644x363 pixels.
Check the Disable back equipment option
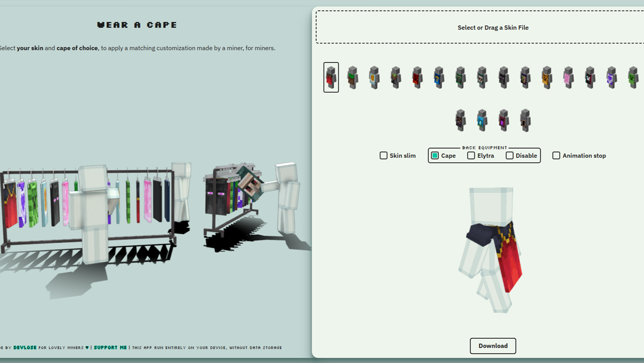[x=509, y=155]
